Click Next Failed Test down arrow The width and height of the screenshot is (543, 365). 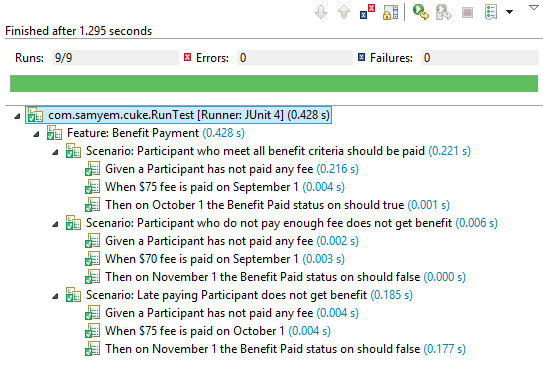pyautogui.click(x=321, y=12)
